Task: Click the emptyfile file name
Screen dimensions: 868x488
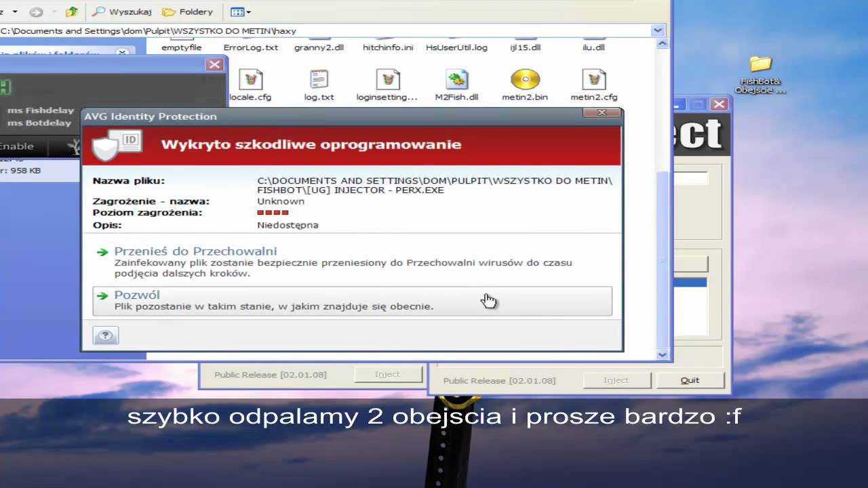Action: coord(182,47)
